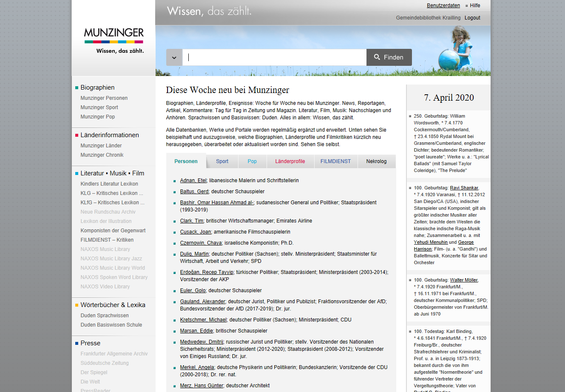Open the Czernowin, Chaya entry

click(x=201, y=243)
